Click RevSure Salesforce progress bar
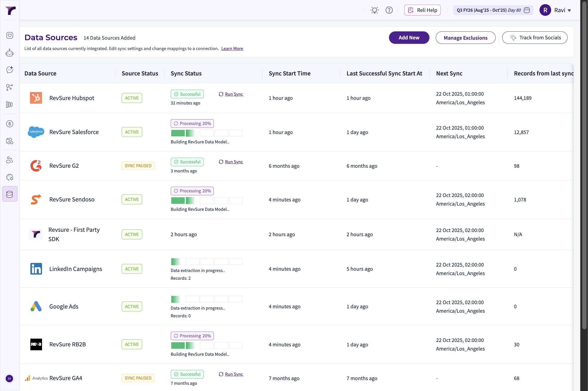 coord(207,133)
